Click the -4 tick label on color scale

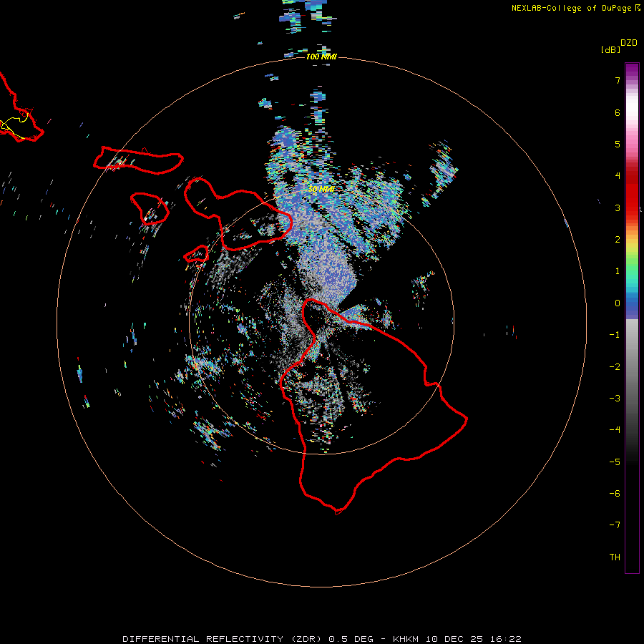615,430
